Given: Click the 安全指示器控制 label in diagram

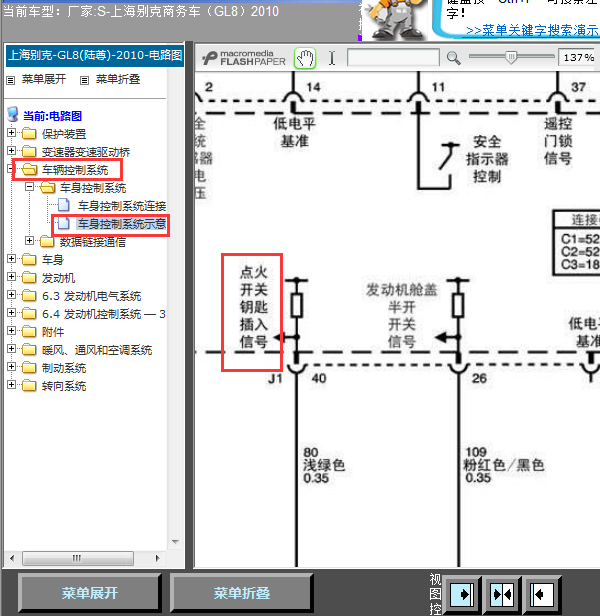Looking at the screenshot, I should [487, 159].
